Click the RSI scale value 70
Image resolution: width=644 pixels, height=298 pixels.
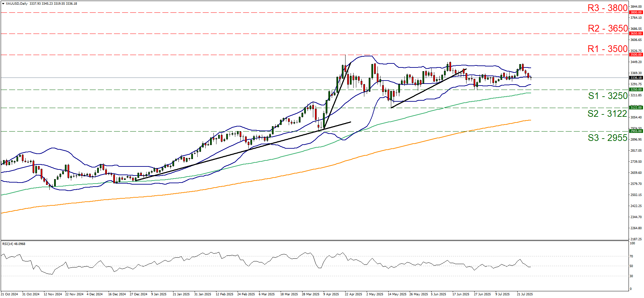631,256
